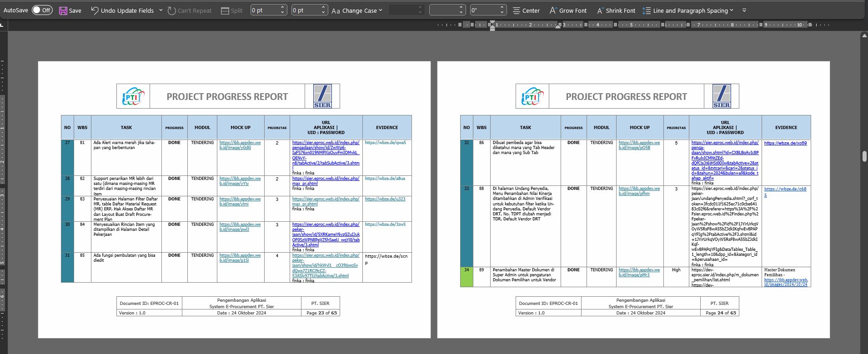The height and width of the screenshot is (354, 868).
Task: Click the Shrink Font icon
Action: click(x=600, y=10)
